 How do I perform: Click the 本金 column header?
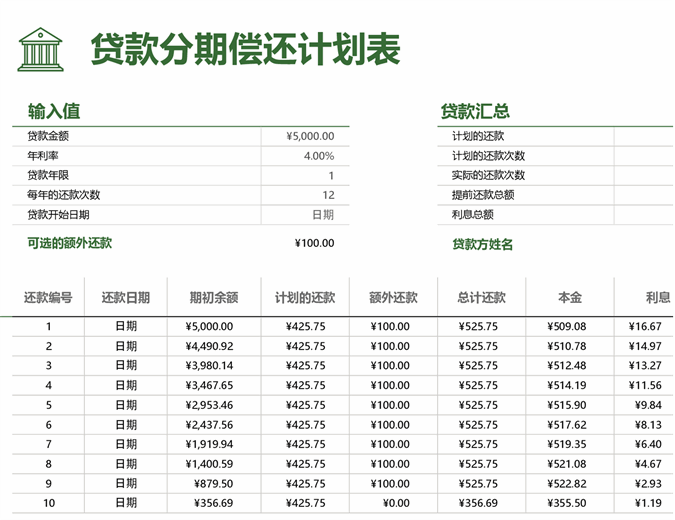(x=570, y=297)
